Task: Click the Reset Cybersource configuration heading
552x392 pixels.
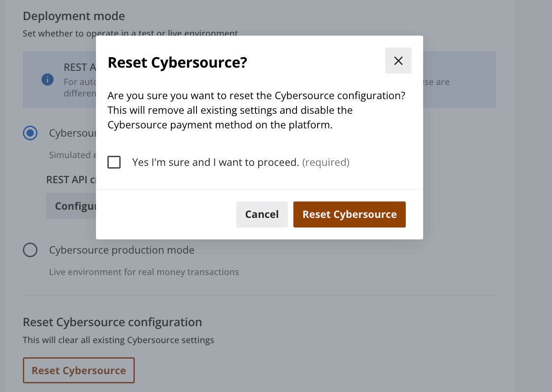Action: click(112, 322)
